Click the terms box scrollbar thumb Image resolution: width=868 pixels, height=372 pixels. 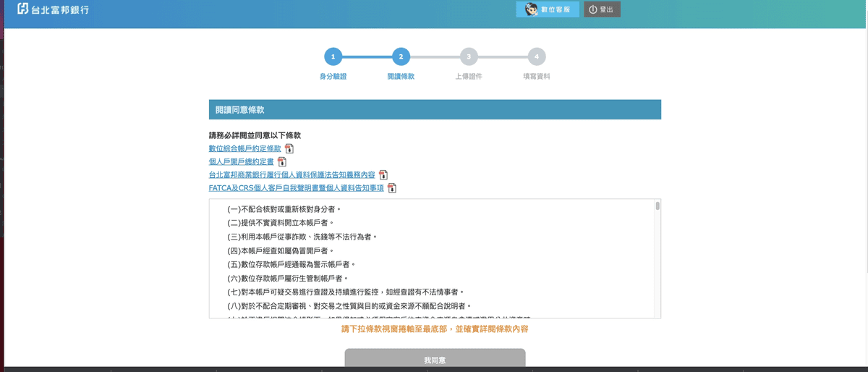pyautogui.click(x=658, y=206)
